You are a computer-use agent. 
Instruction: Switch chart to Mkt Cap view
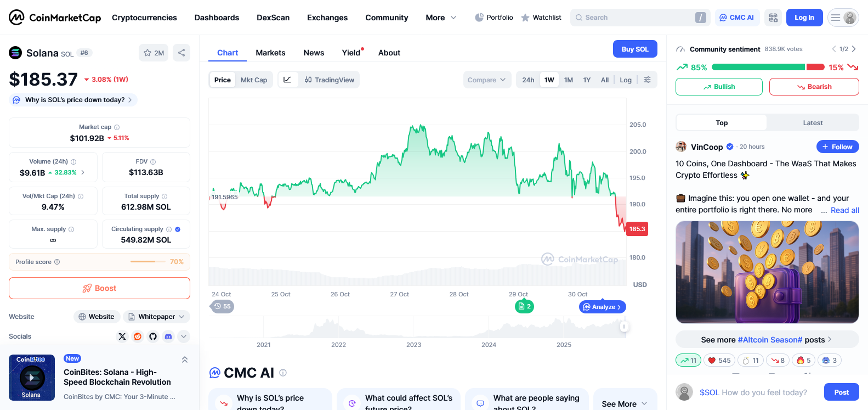tap(254, 80)
